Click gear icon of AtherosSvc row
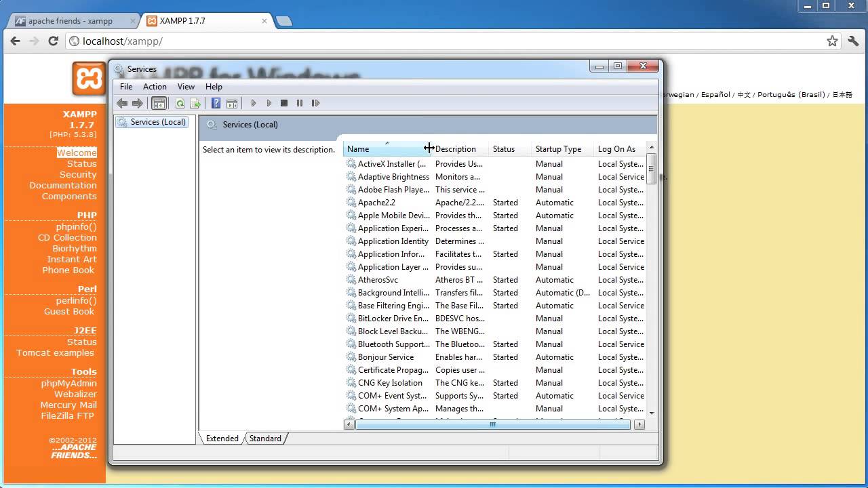 [351, 279]
